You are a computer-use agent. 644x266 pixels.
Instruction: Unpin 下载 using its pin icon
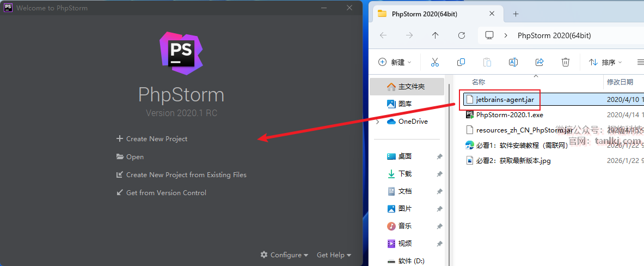pos(439,174)
